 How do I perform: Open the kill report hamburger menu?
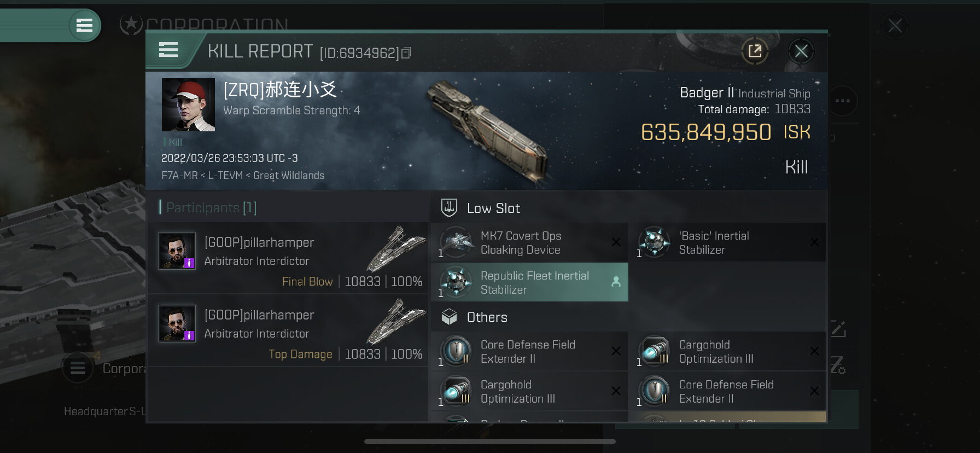coord(168,50)
